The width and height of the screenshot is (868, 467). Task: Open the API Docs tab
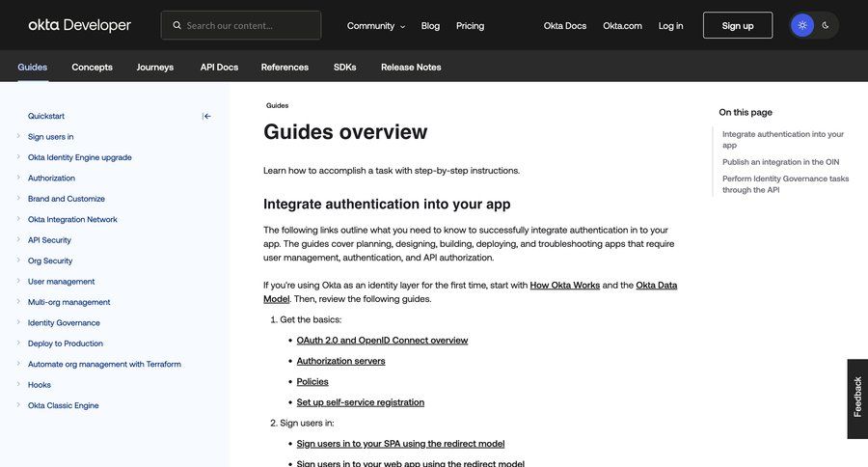[219, 67]
